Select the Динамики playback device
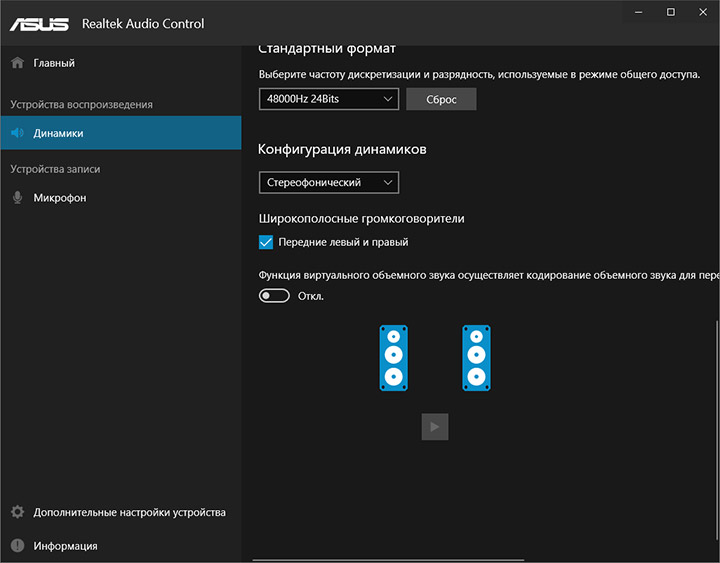Image resolution: width=720 pixels, height=563 pixels. (x=58, y=133)
